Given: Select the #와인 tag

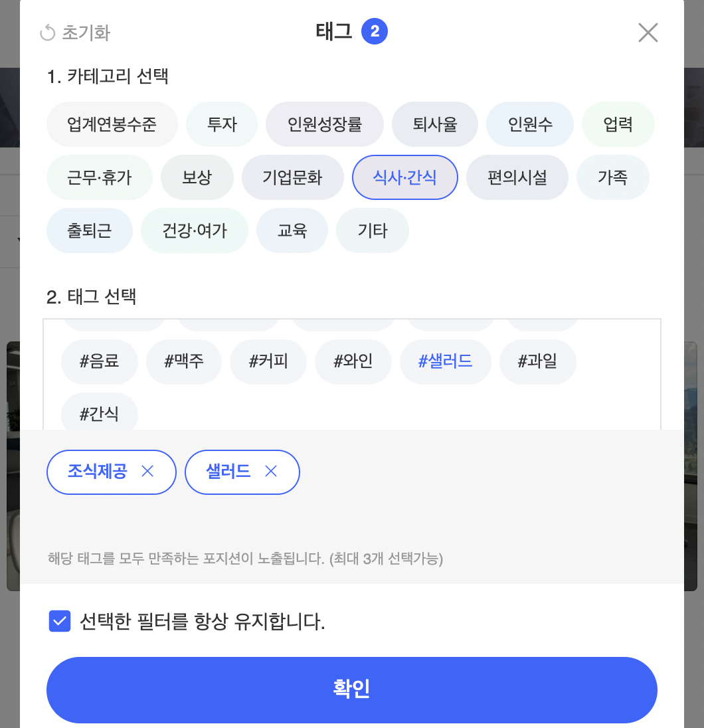Looking at the screenshot, I should click(x=353, y=361).
